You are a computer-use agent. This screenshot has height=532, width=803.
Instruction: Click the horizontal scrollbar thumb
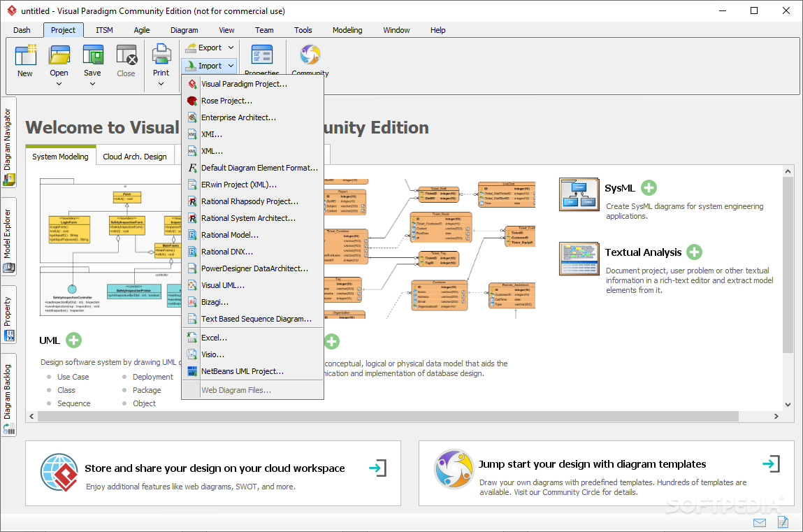pos(388,416)
